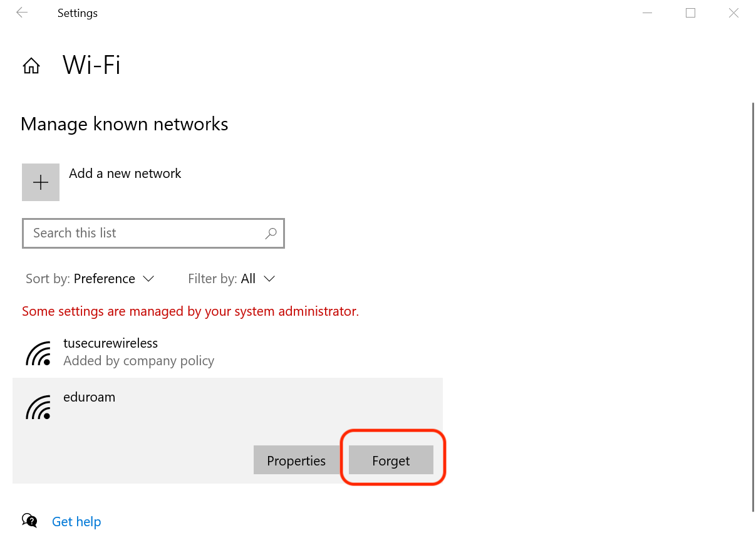Click the plus icon to add network
Image resolution: width=756 pixels, height=540 pixels.
coord(41,182)
